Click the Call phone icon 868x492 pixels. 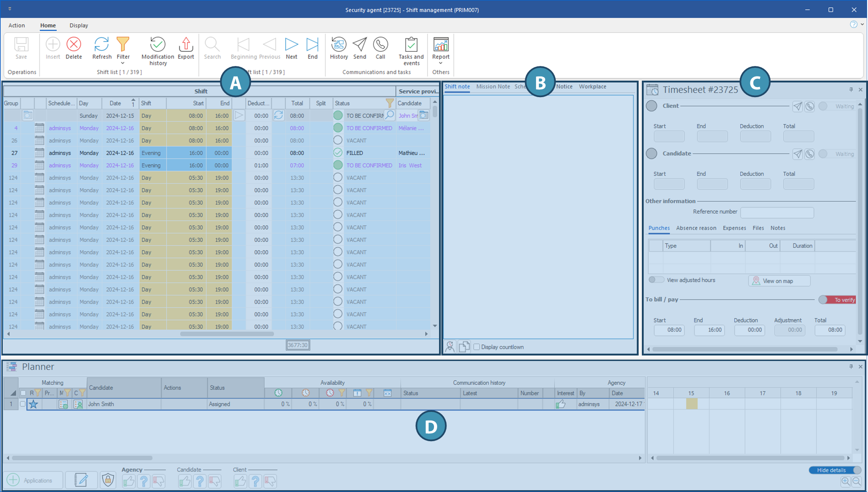coord(380,45)
